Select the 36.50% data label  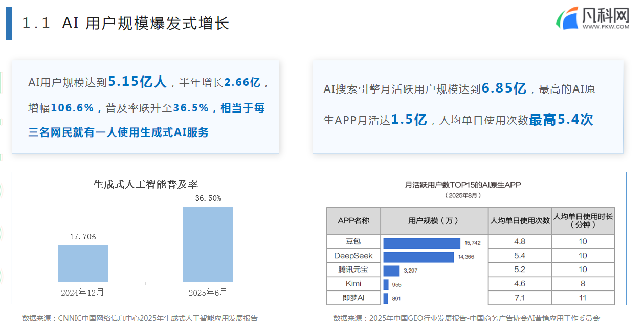pyautogui.click(x=208, y=198)
